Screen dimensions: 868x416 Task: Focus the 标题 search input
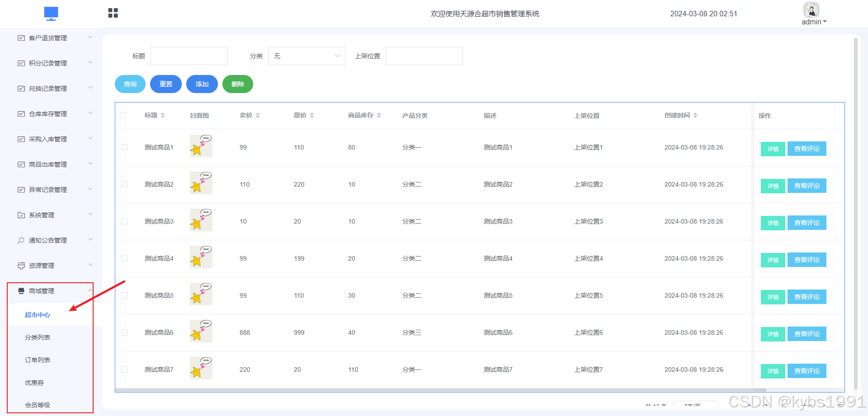coord(189,56)
